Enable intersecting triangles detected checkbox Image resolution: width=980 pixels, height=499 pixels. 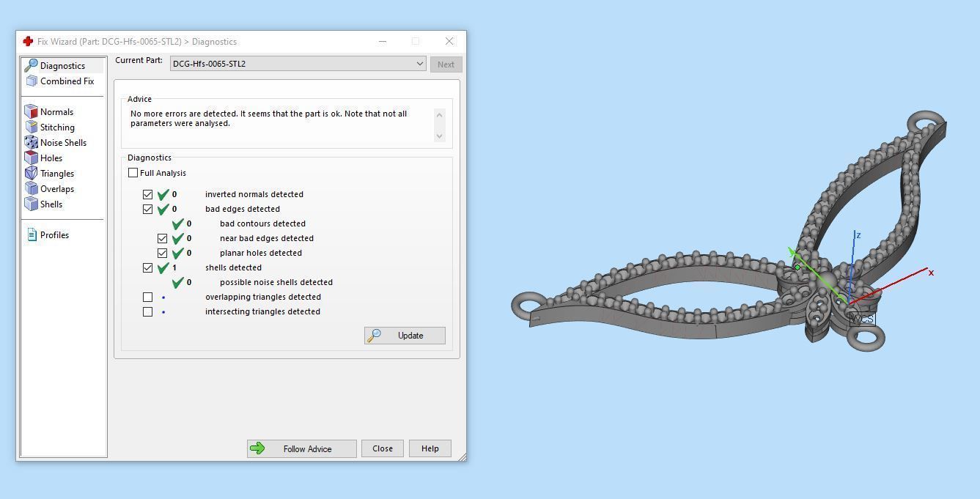click(147, 311)
